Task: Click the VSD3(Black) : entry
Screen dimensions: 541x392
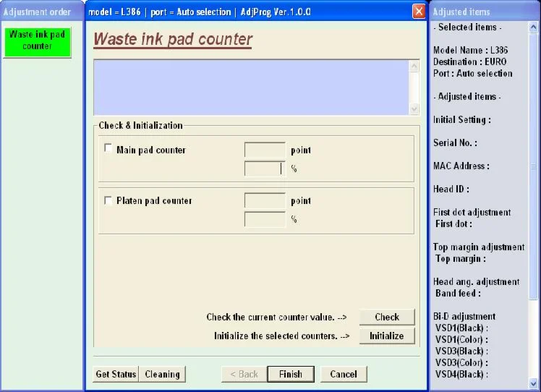Action: pyautogui.click(x=461, y=351)
